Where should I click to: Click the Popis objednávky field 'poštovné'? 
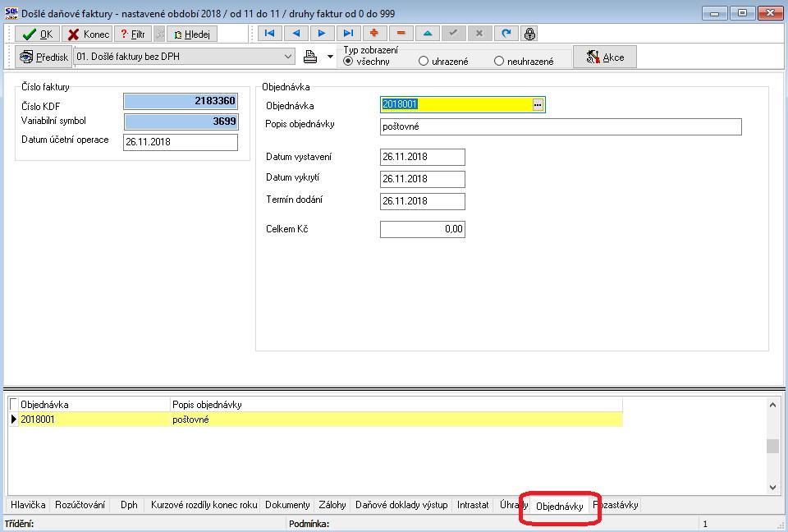(561, 126)
